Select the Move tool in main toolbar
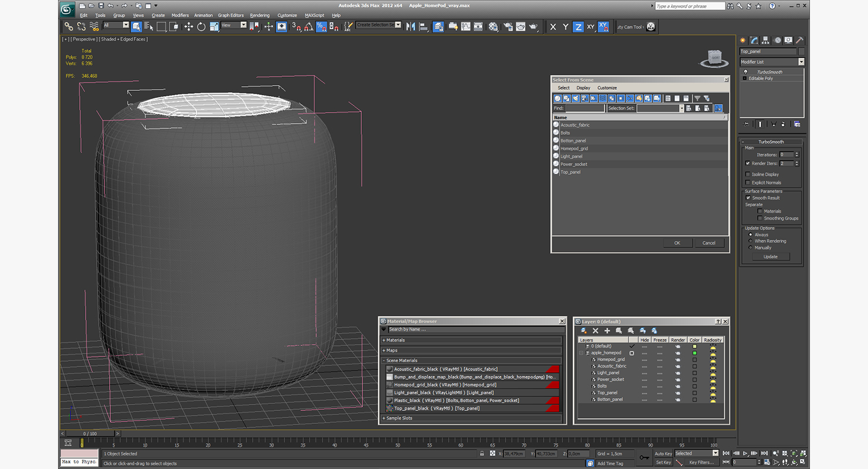Image resolution: width=868 pixels, height=469 pixels. click(x=188, y=26)
